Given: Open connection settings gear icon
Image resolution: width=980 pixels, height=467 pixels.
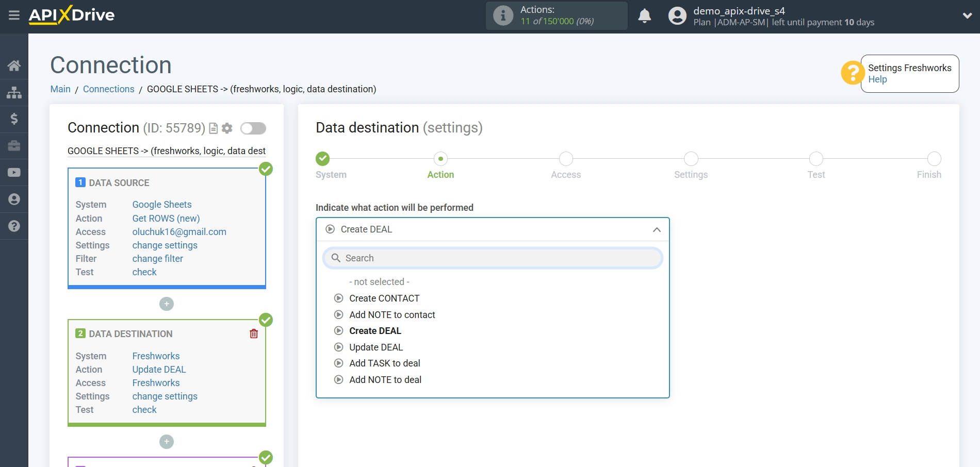Looking at the screenshot, I should click(227, 128).
